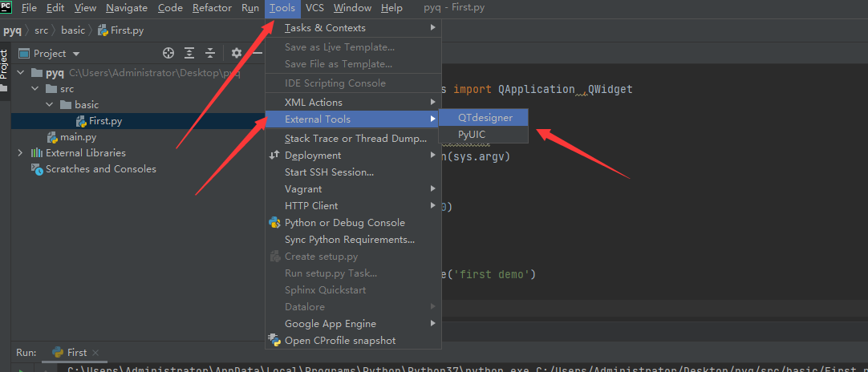868x372 pixels.
Task: Click the Scratches and Consoles icon
Action: 37,169
